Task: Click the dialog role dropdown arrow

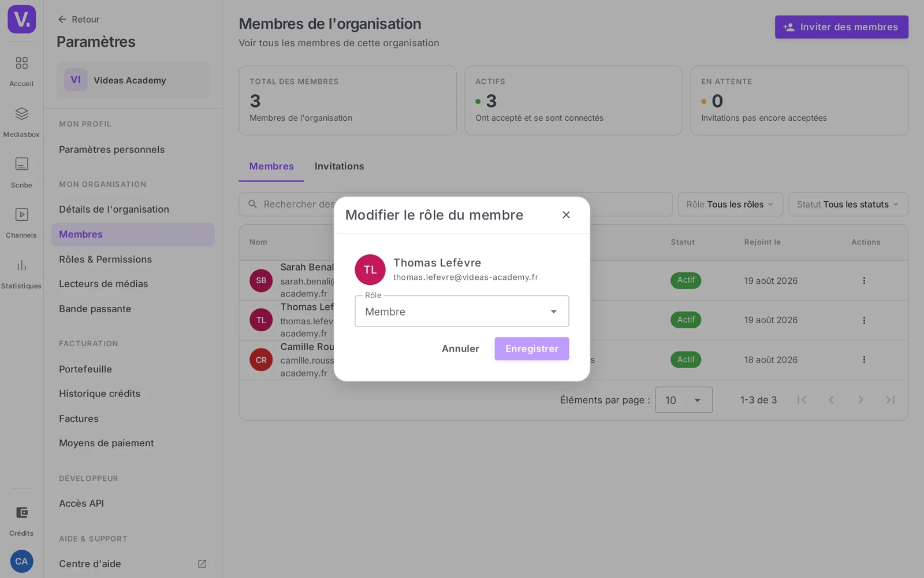Action: [553, 312]
